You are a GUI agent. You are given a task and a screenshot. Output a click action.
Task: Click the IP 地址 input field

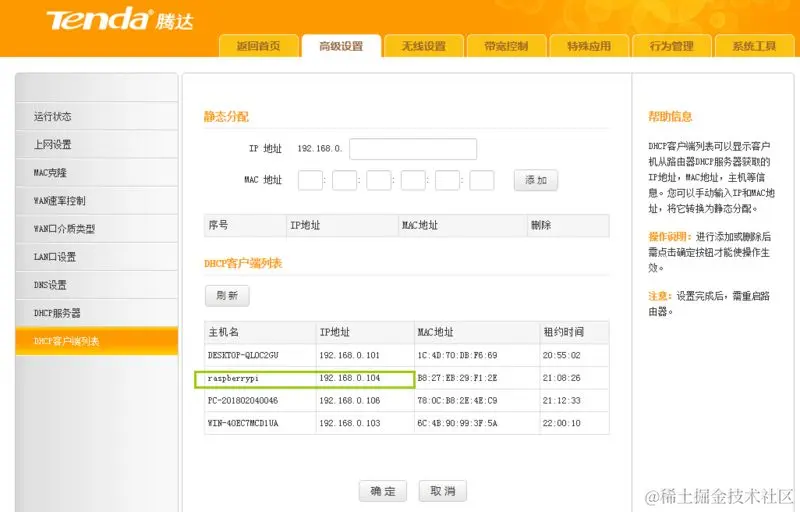click(x=413, y=149)
